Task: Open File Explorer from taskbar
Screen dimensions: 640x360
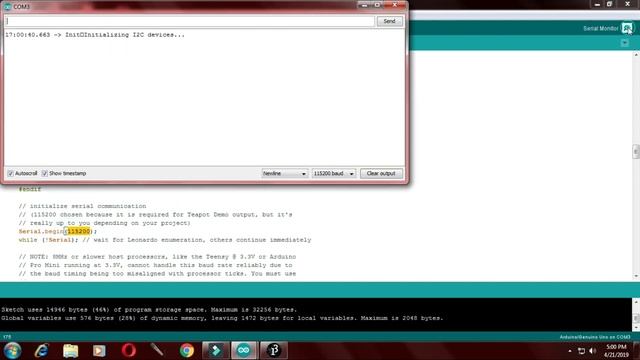Action: point(71,351)
